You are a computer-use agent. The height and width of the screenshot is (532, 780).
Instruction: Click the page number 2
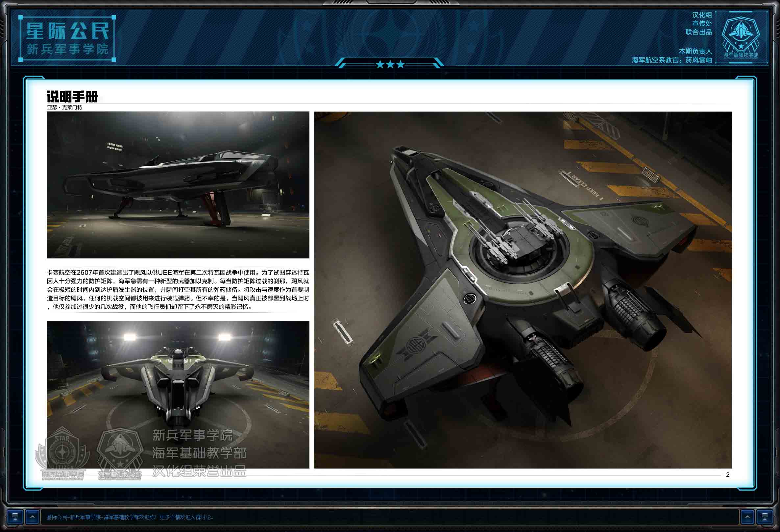(x=728, y=474)
